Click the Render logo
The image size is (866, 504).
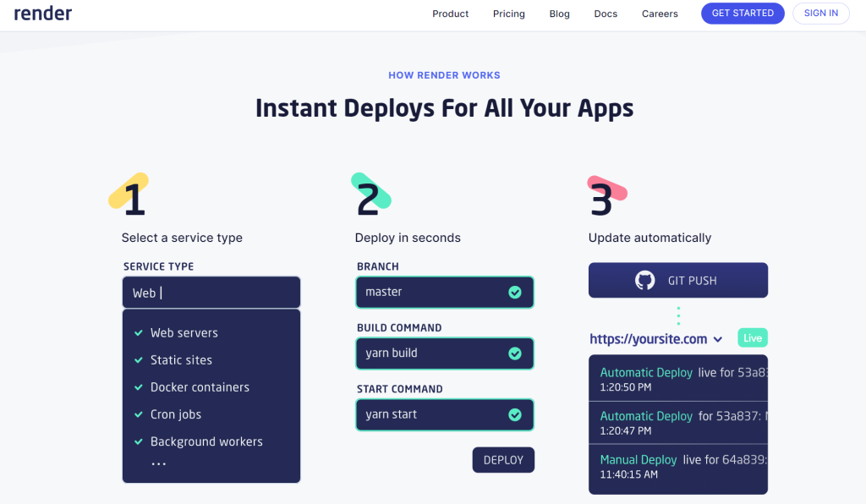coord(43,14)
